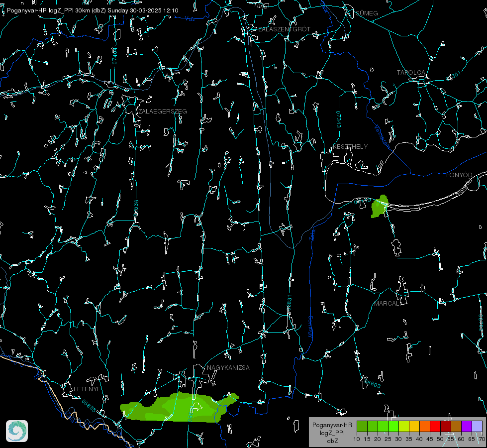The height and width of the screenshot is (448, 487).
Task: Click the legend scale number 10
Action: tap(357, 439)
